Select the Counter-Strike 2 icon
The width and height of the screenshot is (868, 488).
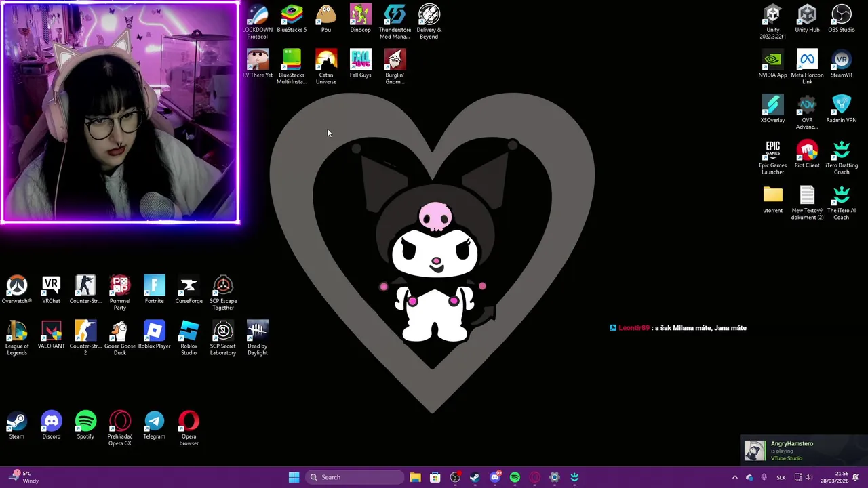point(85,338)
